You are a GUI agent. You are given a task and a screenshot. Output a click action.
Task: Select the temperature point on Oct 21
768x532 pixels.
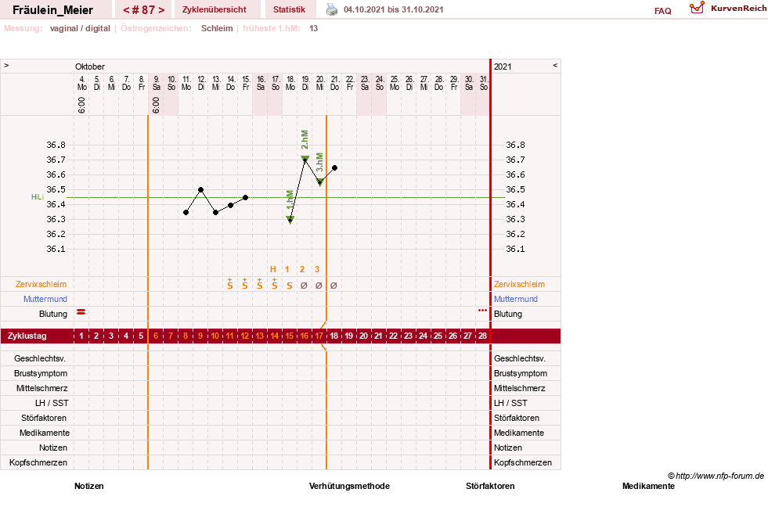[334, 168]
